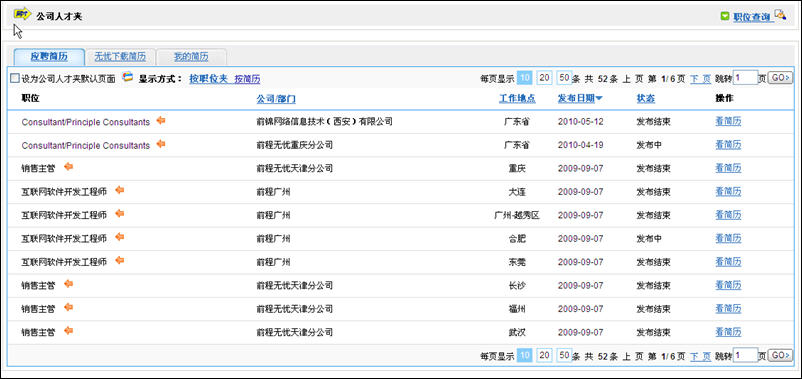Open 看简历 for the 广州-越秀区 row
The width and height of the screenshot is (802, 379).
pos(728,215)
